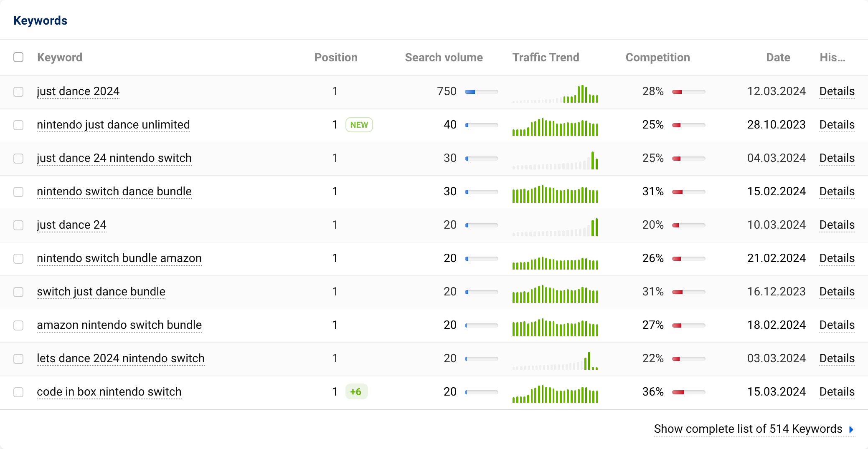
Task: Click the +6 position change badge
Action: [x=356, y=392]
